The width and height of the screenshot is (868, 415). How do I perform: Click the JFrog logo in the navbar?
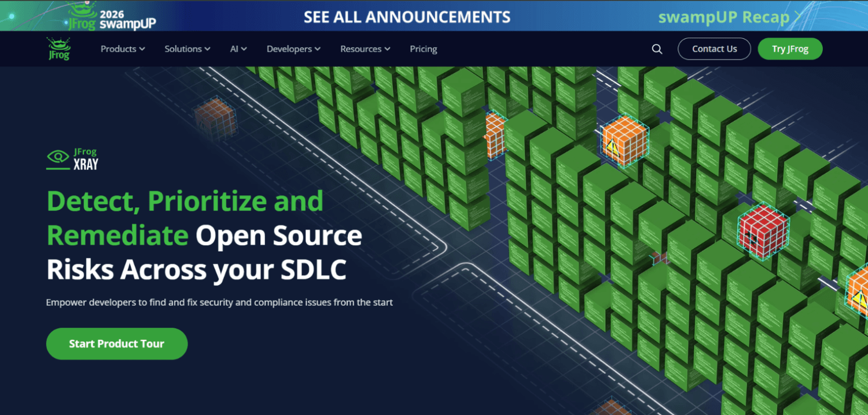pos(58,49)
